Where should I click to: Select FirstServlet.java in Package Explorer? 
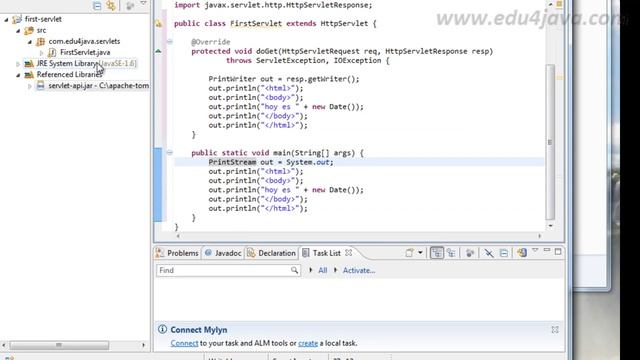85,52
